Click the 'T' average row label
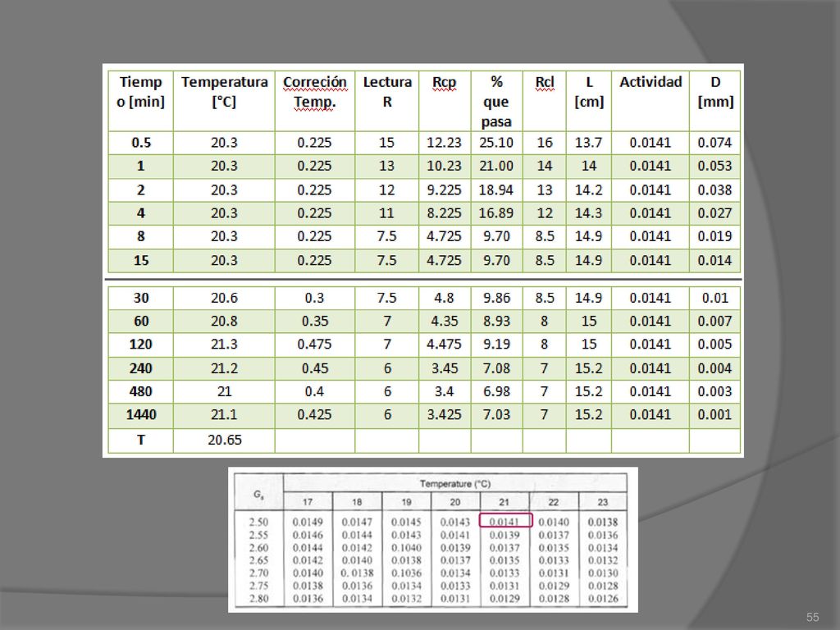The height and width of the screenshot is (630, 840). coord(141,440)
